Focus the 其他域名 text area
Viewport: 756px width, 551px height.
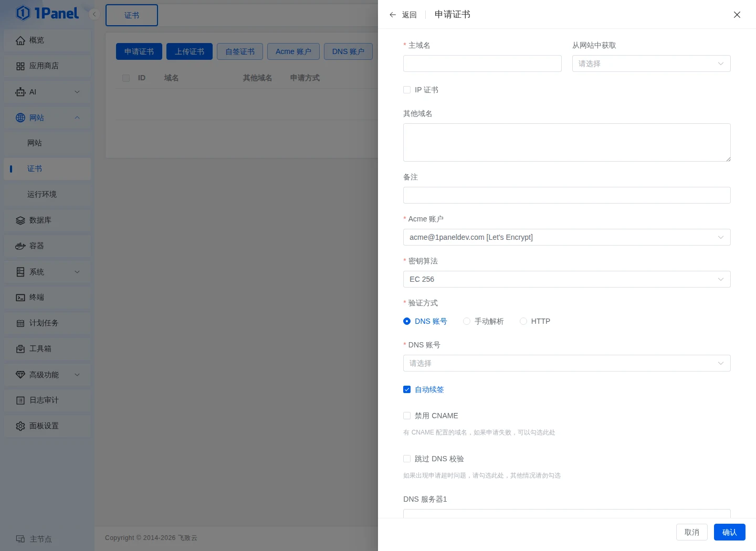[567, 142]
